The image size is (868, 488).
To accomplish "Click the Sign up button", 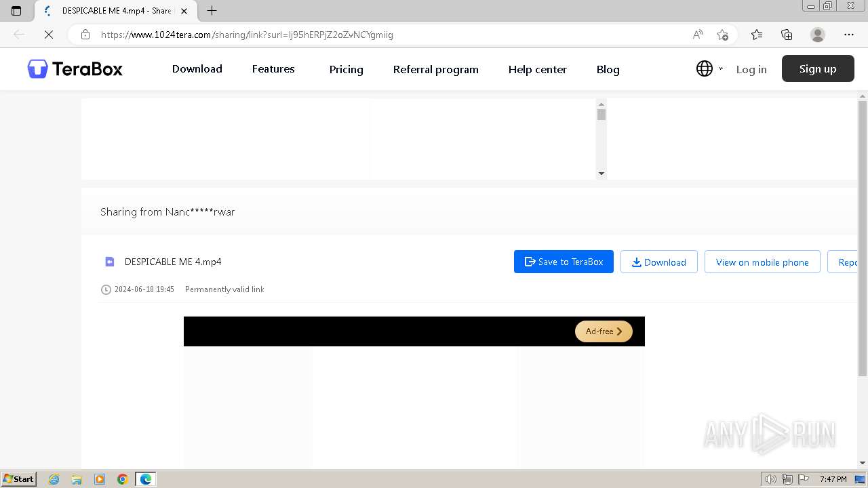I will tap(818, 68).
